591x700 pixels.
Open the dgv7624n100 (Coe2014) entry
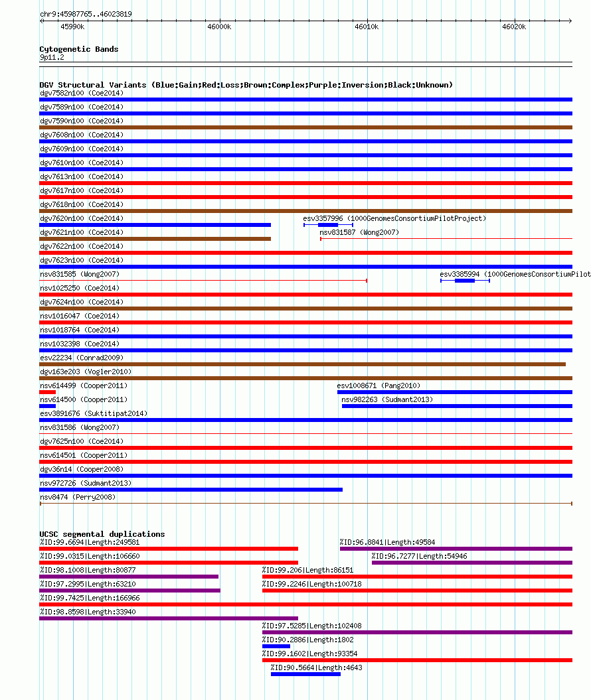(82, 302)
